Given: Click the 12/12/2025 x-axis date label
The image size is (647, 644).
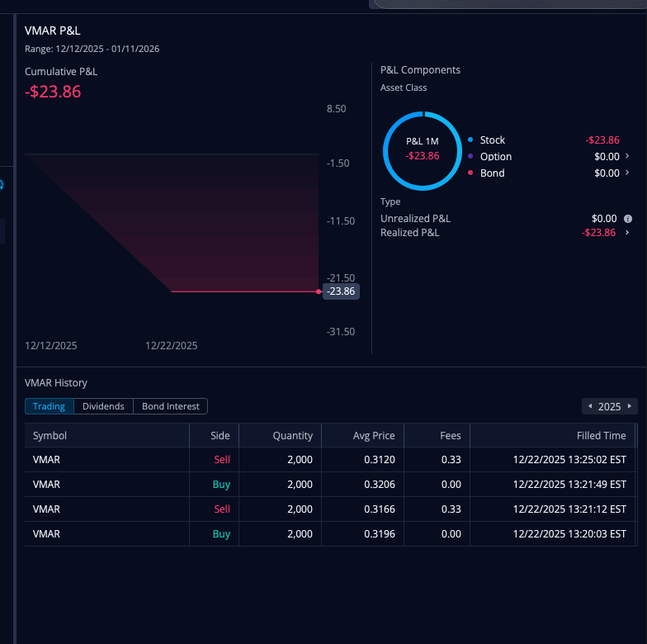Looking at the screenshot, I should (51, 345).
